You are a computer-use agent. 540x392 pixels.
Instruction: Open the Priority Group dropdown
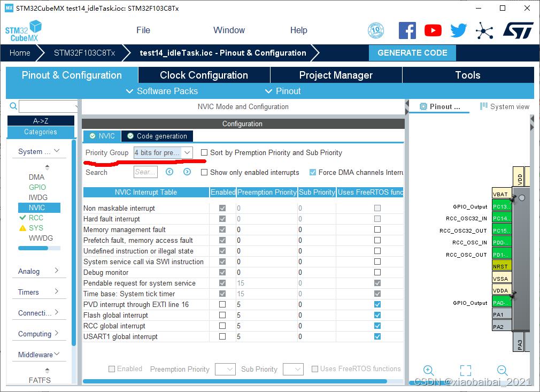163,152
